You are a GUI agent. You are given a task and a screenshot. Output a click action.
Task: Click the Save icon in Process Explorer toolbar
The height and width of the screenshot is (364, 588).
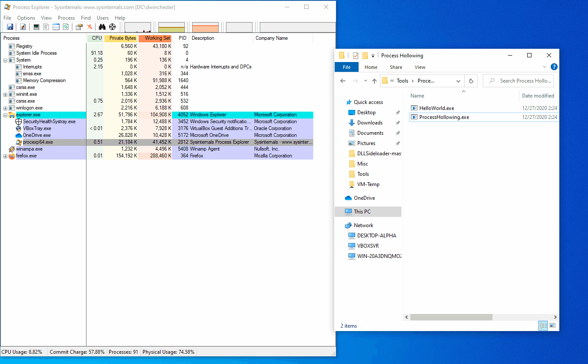pos(10,27)
